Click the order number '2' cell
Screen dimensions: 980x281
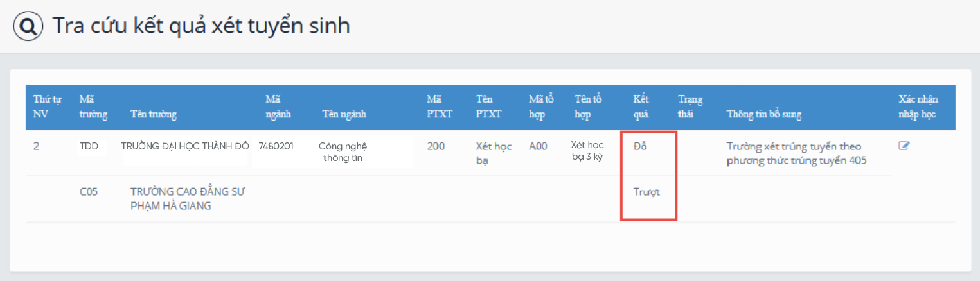[36, 146]
